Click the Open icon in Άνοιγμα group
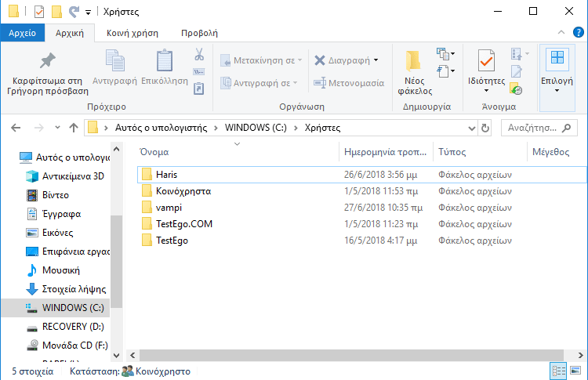This screenshot has width=588, height=380. (x=517, y=54)
